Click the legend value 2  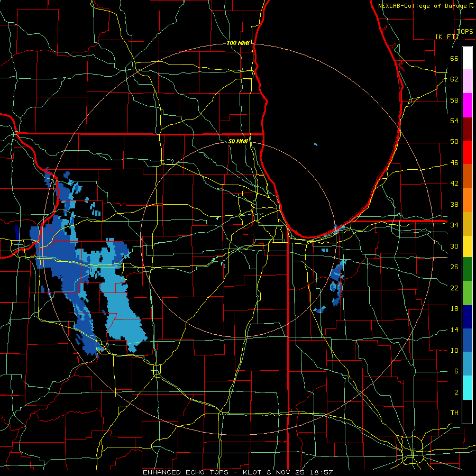tap(456, 392)
